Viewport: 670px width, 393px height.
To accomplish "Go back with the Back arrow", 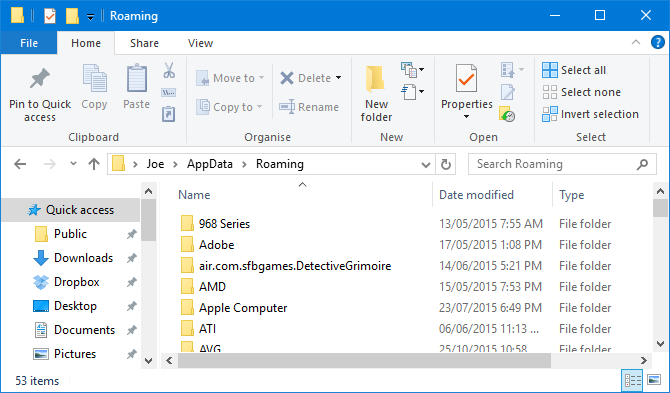I will (x=20, y=164).
